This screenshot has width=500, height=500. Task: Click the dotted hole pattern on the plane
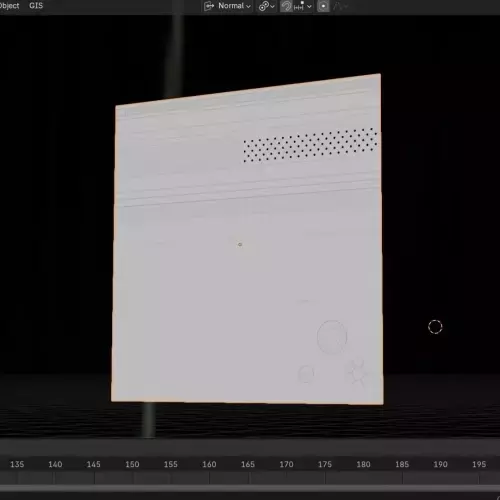coord(310,145)
